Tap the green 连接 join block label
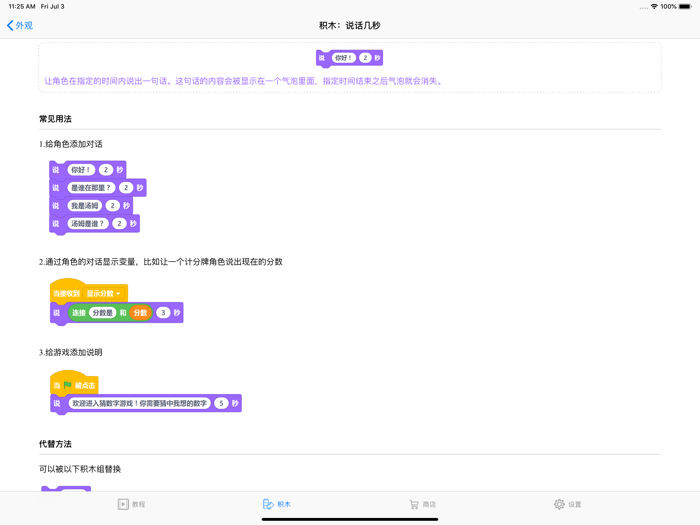Viewport: 700px width, 525px height. pos(79,313)
